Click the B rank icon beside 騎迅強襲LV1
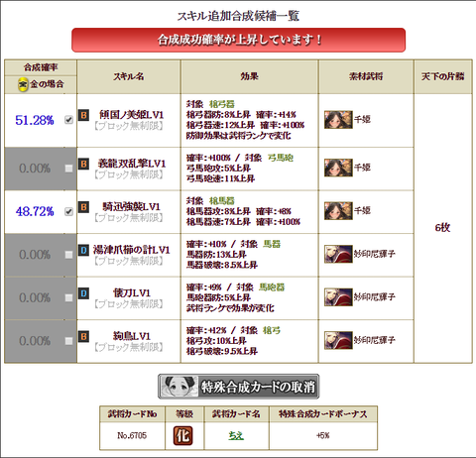This screenshot has height=458, width=476. click(83, 207)
